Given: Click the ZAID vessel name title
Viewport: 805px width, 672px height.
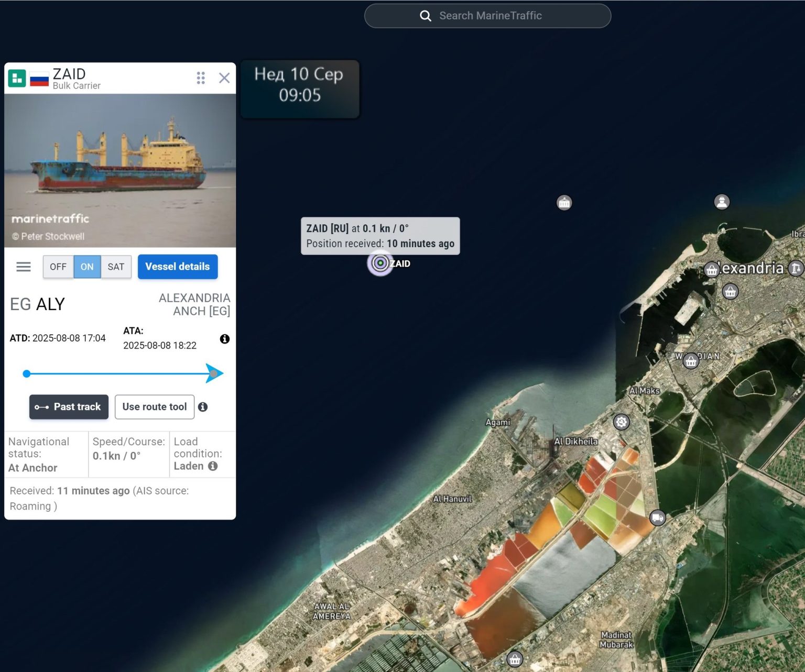Looking at the screenshot, I should (x=69, y=74).
